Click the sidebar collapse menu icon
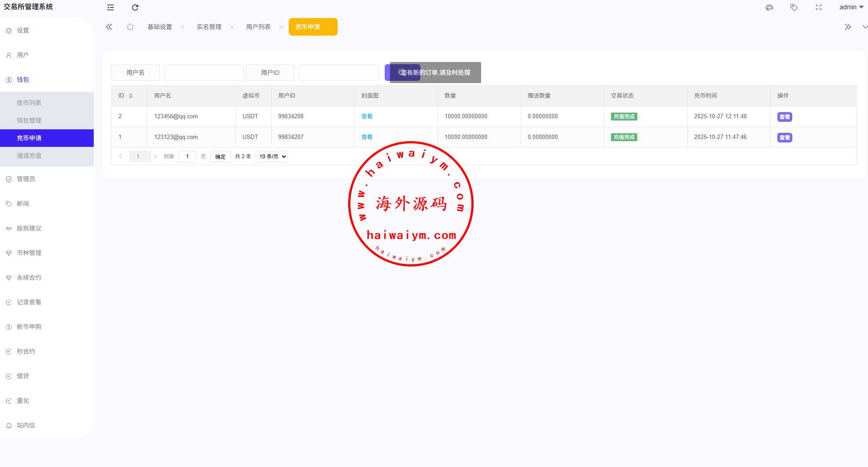This screenshot has height=467, width=868. pos(110,7)
